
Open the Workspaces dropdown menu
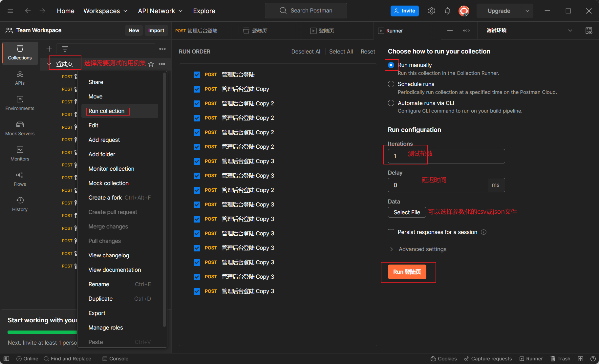(x=105, y=11)
